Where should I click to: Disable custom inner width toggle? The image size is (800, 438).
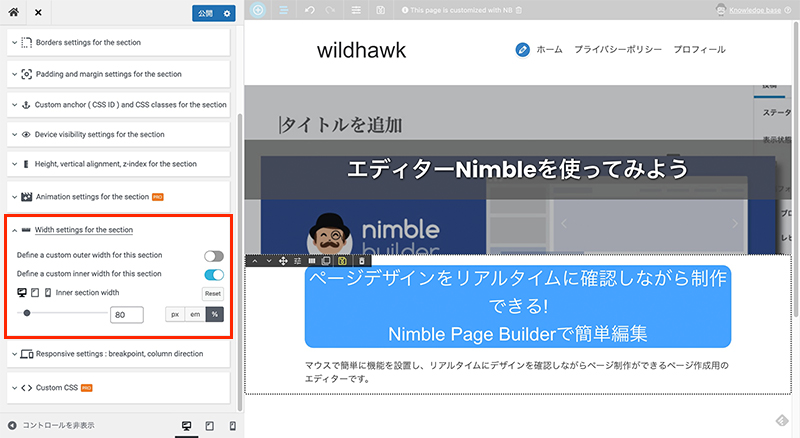pyautogui.click(x=213, y=274)
